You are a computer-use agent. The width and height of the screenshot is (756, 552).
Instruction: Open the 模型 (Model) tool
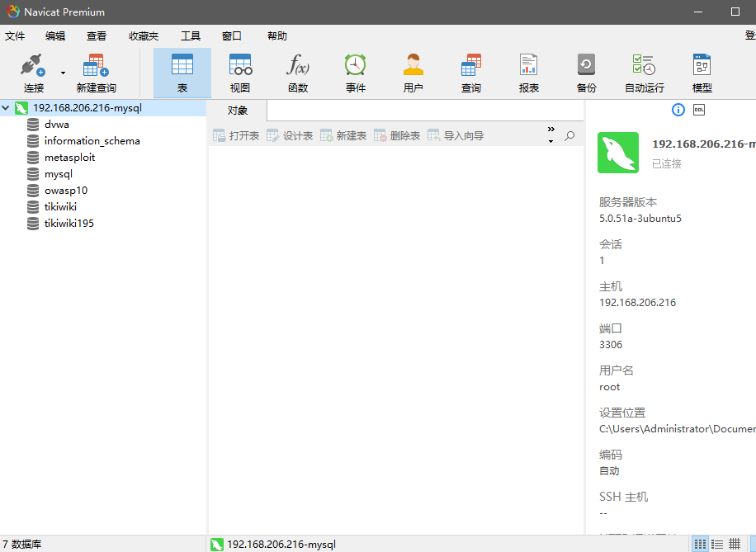point(702,72)
